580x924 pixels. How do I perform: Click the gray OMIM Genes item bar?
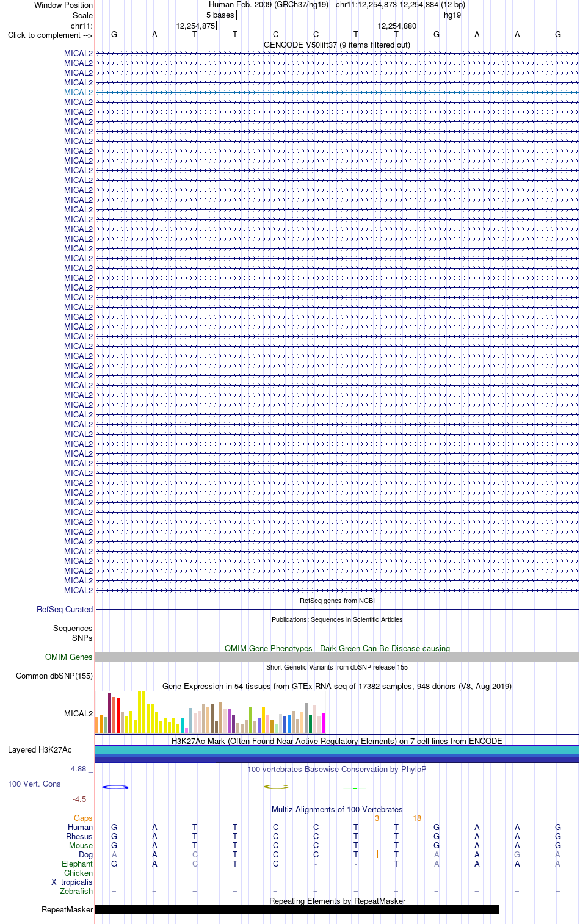[x=337, y=657]
